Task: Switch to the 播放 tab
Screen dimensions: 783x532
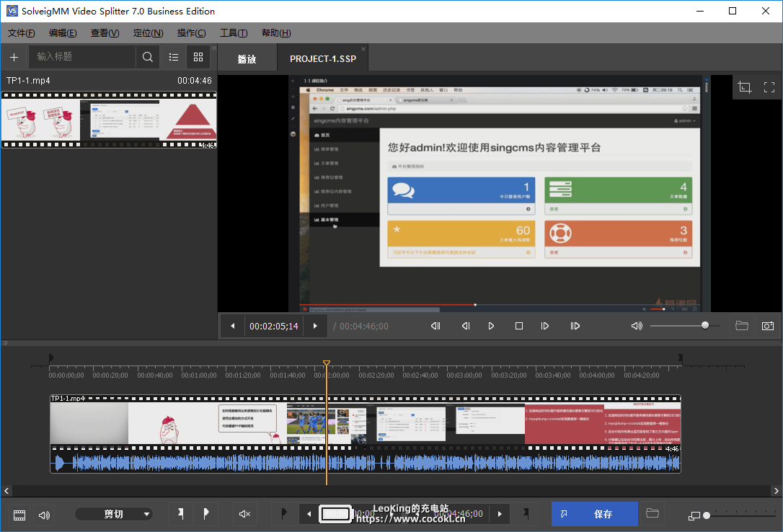Action: pyautogui.click(x=247, y=59)
